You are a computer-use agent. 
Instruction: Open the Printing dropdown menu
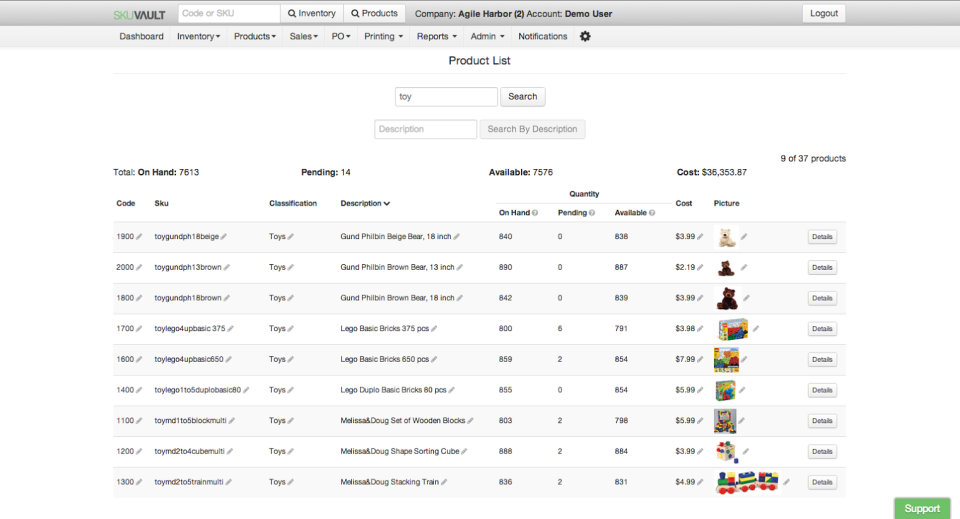[x=383, y=36]
